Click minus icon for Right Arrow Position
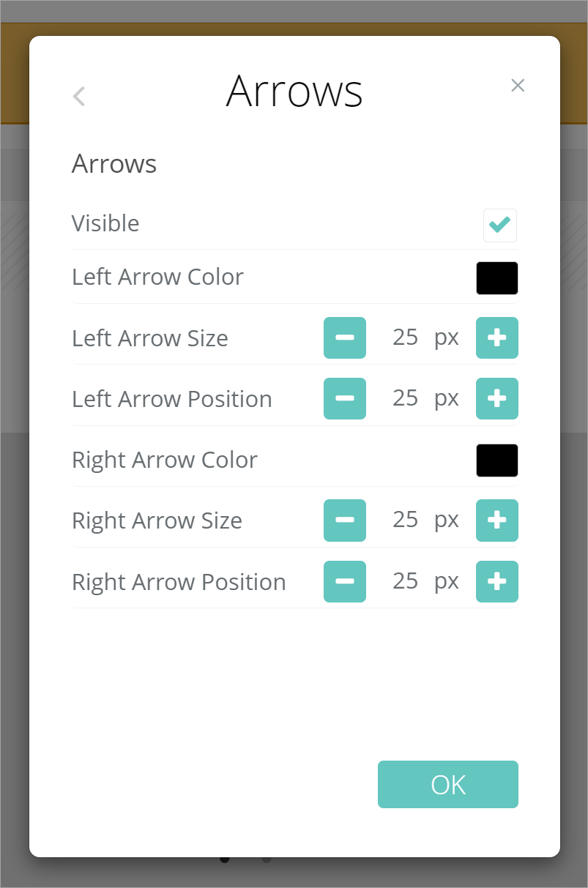The height and width of the screenshot is (888, 588). 345,582
